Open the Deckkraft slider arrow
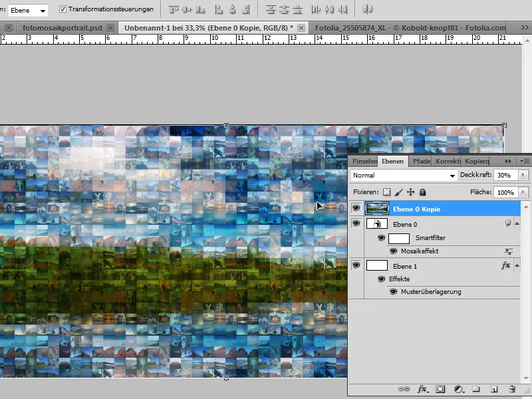Viewport: 532px width, 399px height. (523, 175)
